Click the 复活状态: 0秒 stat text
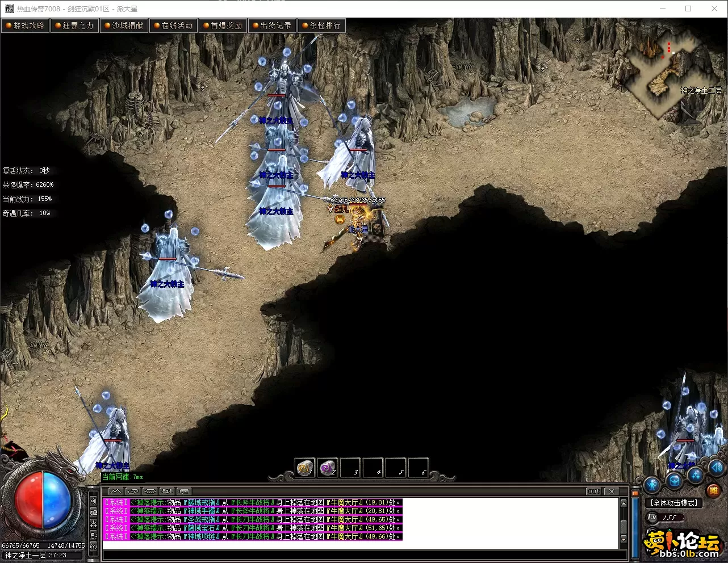728x563 pixels. [26, 171]
